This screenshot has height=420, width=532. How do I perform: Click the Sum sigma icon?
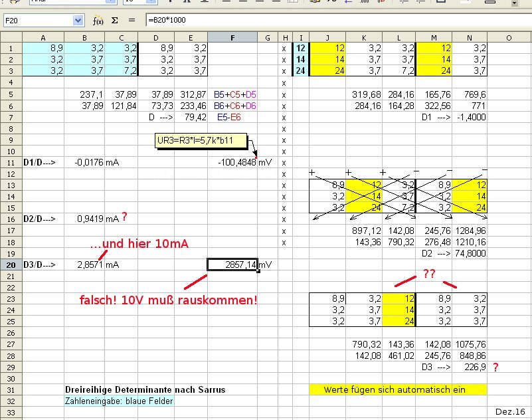(x=115, y=21)
